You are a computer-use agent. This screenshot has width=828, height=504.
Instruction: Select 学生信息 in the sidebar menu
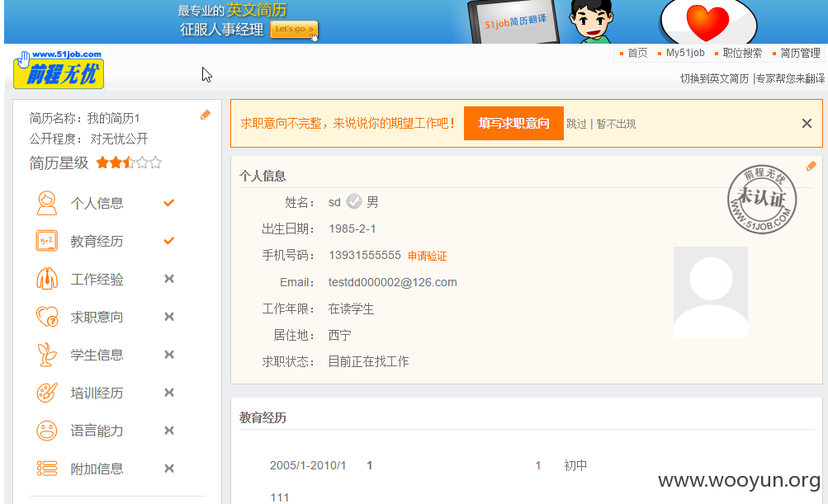tap(97, 356)
